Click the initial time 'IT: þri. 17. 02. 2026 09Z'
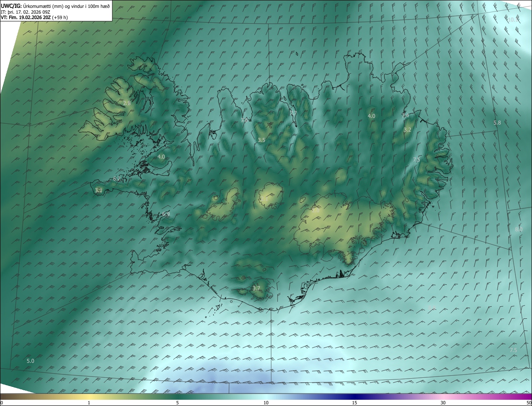Screen dimensions: 532x406 coord(26,12)
